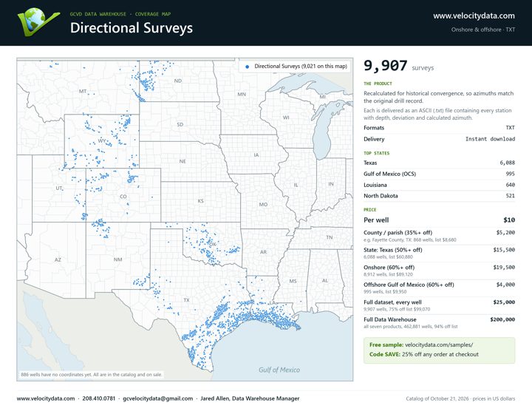Click phone number 208.410.0781
The height and width of the screenshot is (411, 532).
[x=99, y=398]
